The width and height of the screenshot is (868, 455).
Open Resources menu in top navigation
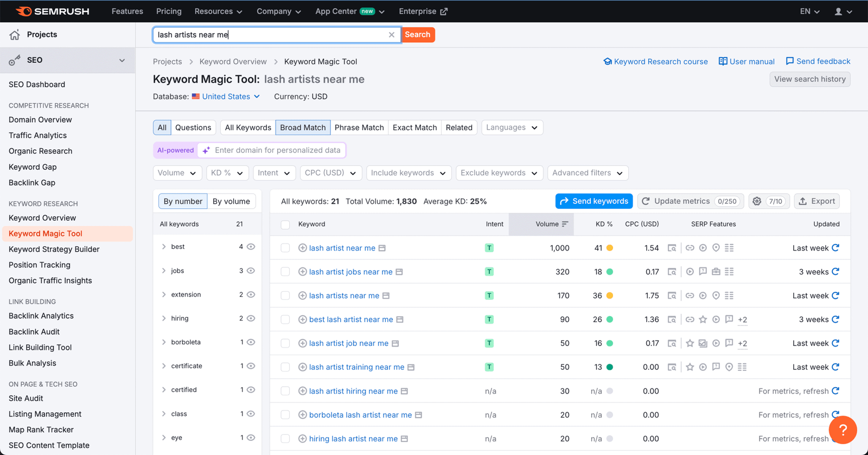218,11
